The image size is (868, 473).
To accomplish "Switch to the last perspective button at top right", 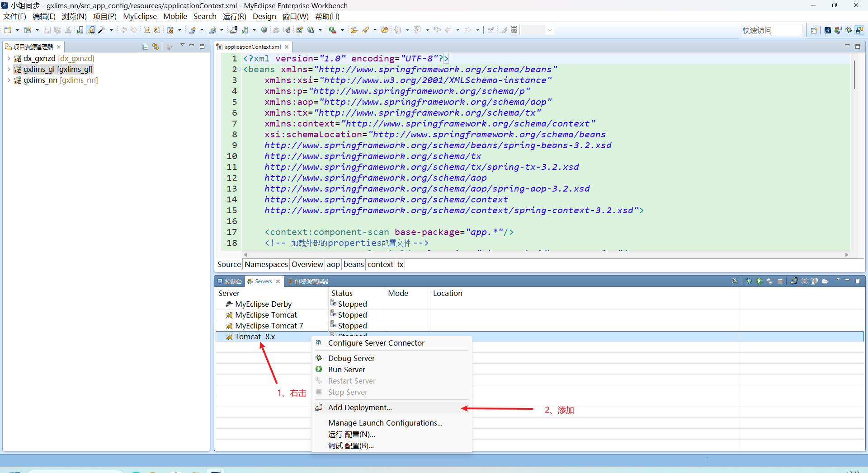I will [x=859, y=30].
